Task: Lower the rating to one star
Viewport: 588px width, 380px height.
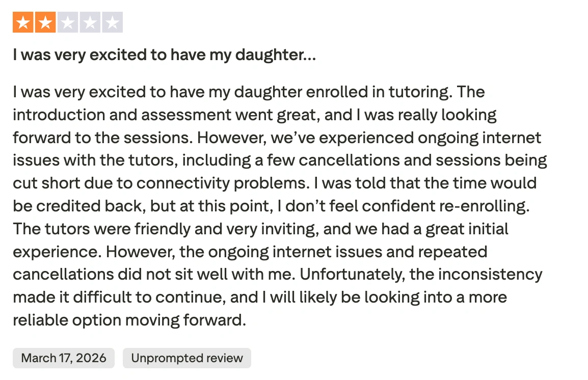Action: [x=22, y=22]
